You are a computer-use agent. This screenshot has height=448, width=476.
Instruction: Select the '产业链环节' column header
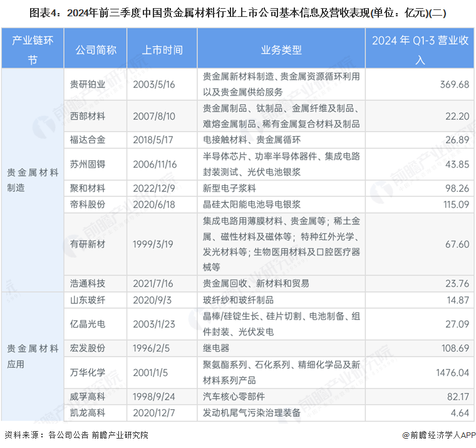click(33, 48)
